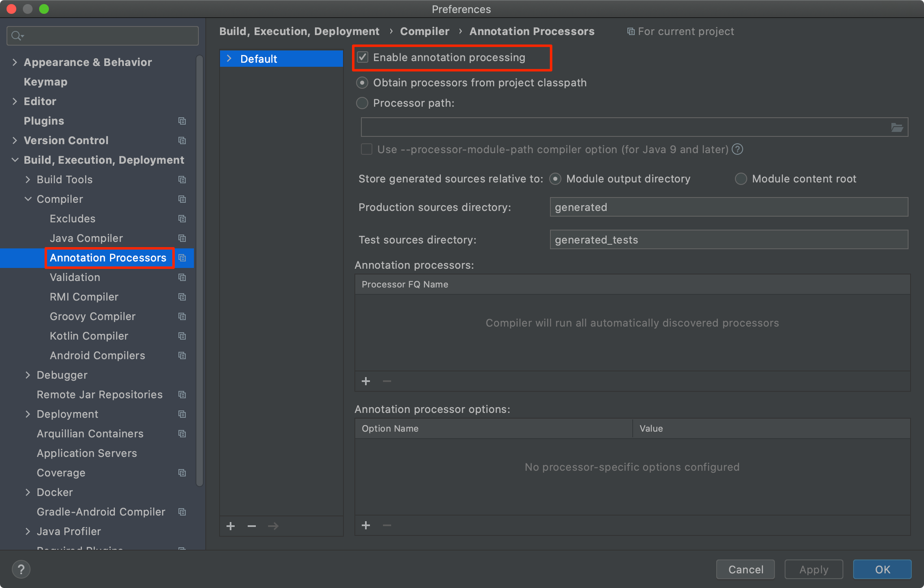924x588 pixels.
Task: Click the minus icon under the profile list
Action: [252, 526]
